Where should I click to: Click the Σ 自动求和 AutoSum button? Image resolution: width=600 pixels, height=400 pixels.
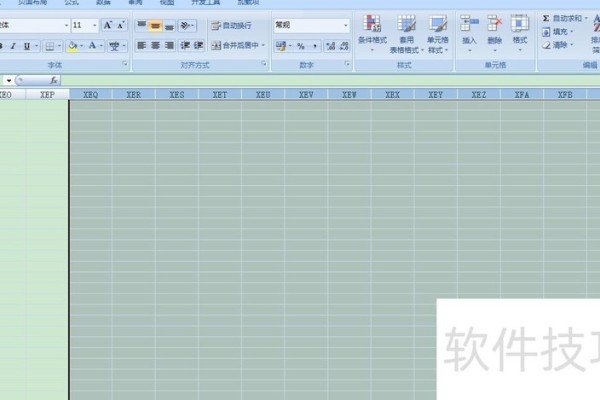click(564, 18)
